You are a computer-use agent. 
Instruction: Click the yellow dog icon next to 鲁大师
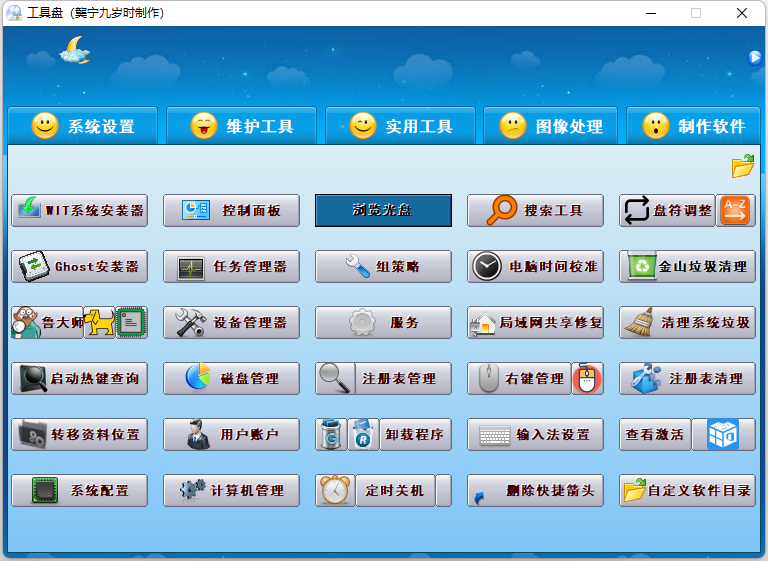click(99, 323)
